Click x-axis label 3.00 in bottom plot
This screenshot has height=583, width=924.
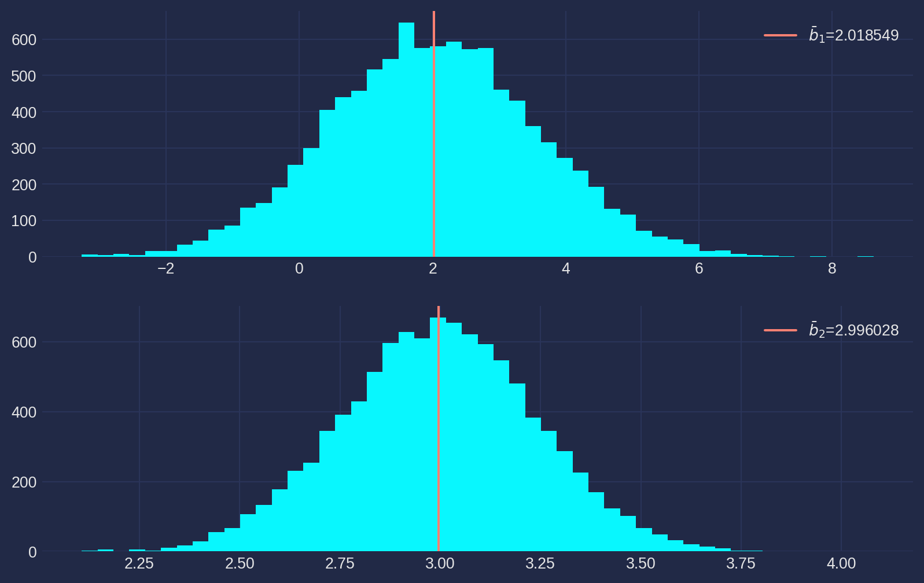440,564
